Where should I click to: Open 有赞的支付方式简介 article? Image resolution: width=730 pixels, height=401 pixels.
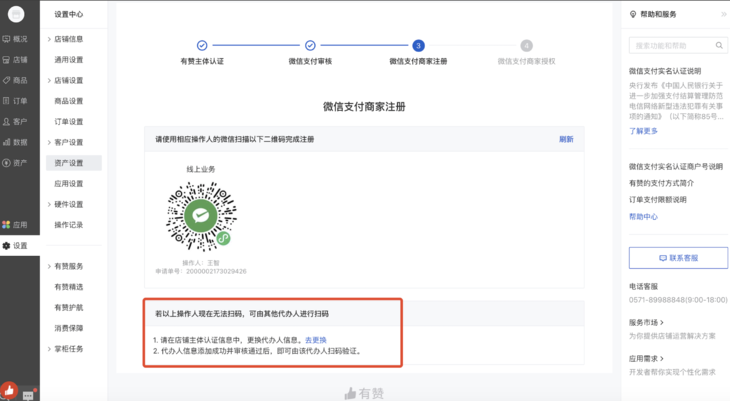[661, 183]
